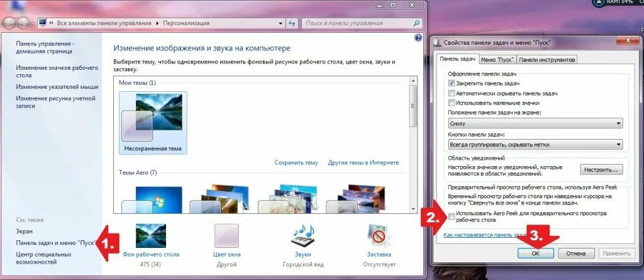Toggle the Использовать Aero Peek checkbox
Screen dimensions: 644x280
(452, 216)
